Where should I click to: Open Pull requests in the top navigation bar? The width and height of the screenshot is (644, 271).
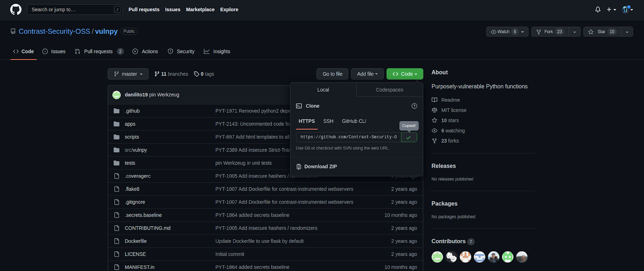[144, 10]
